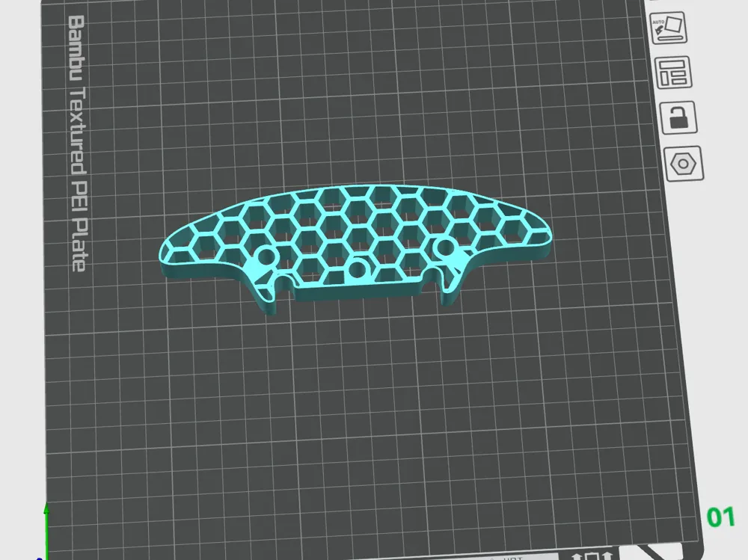The width and height of the screenshot is (748, 560).
Task: Click the right mounting hole of the model
Action: [446, 247]
